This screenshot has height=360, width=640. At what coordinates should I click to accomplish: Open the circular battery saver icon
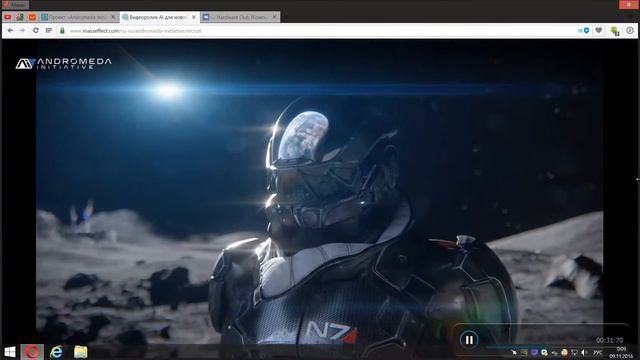coord(630,31)
